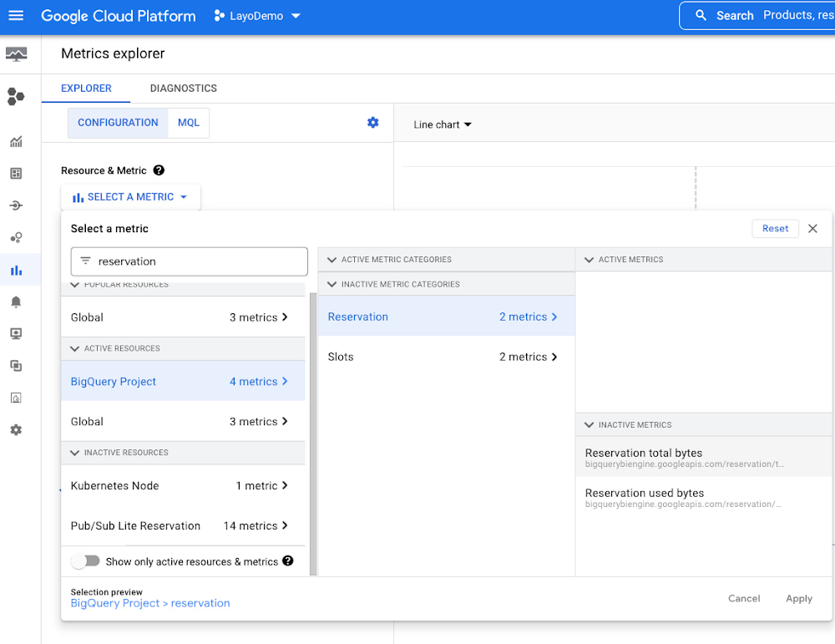The height and width of the screenshot is (644, 835).
Task: Open the hamburger navigation menu
Action: (16, 15)
